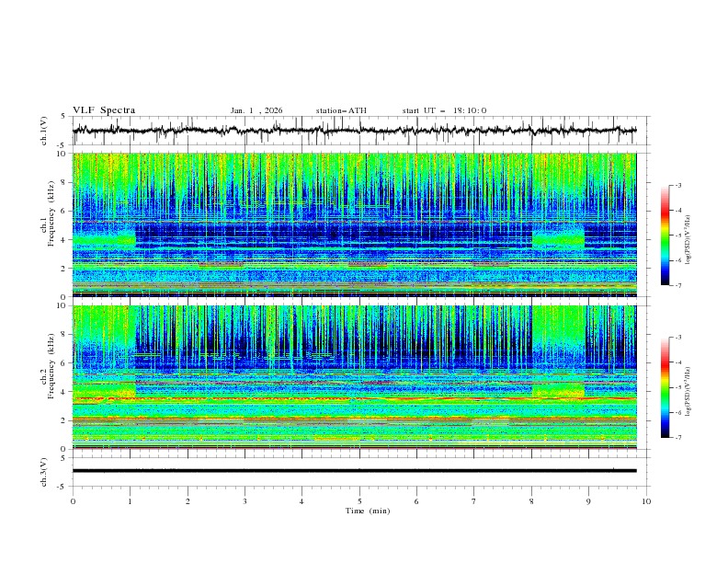Screen dimensions: 728x563
Task: Click the "VLF Spectra" plot title
Action: [104, 110]
